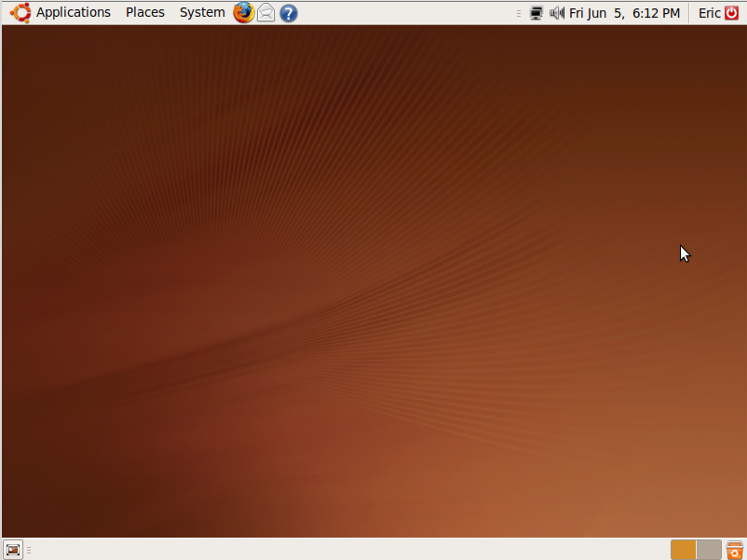The height and width of the screenshot is (560, 747).
Task: Open the Help center question mark icon
Action: coord(288,13)
